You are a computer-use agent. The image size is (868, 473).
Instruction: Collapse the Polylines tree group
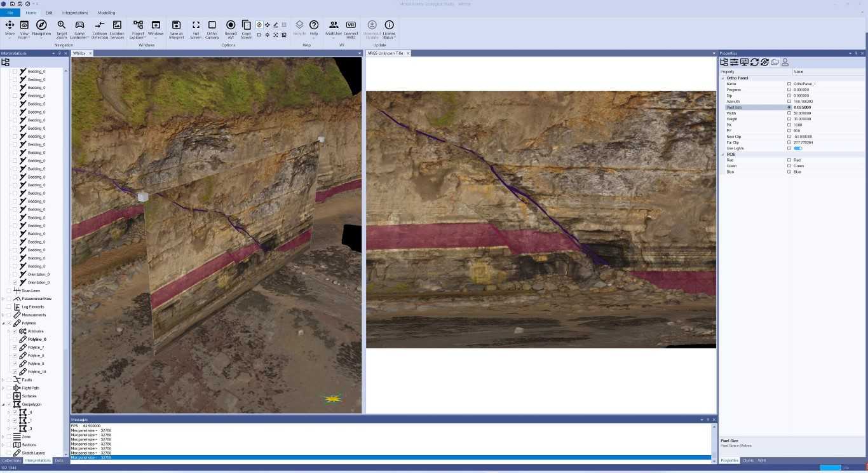coord(4,323)
